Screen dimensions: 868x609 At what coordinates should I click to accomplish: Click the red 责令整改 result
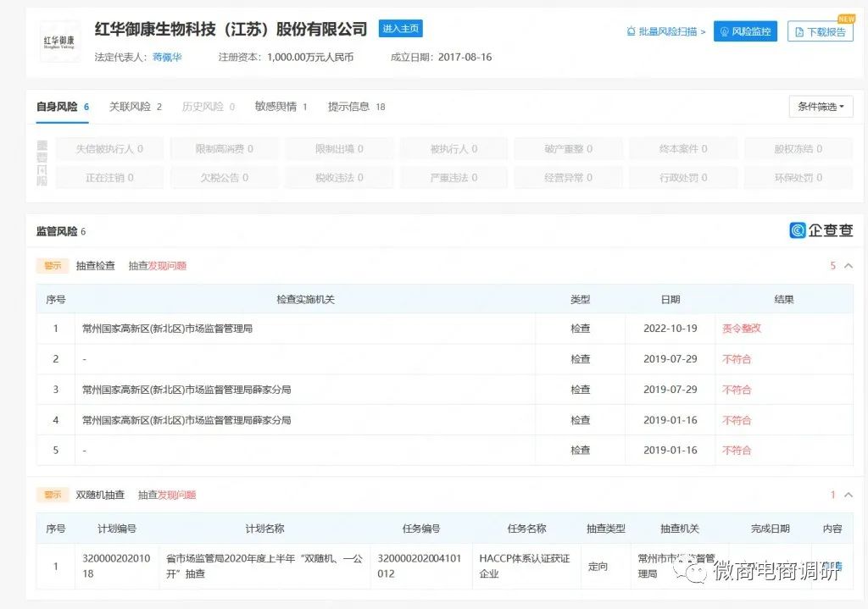coord(742,329)
